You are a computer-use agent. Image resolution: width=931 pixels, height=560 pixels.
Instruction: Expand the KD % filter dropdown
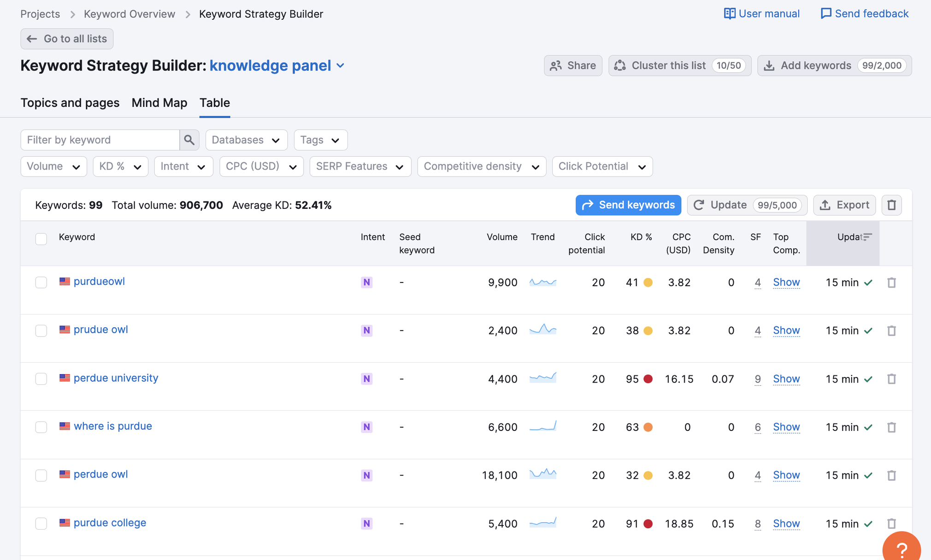click(x=120, y=166)
